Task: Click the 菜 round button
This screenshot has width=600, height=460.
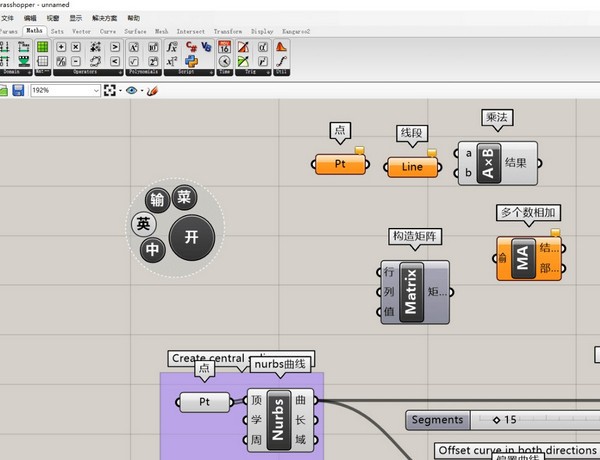Action: [184, 197]
